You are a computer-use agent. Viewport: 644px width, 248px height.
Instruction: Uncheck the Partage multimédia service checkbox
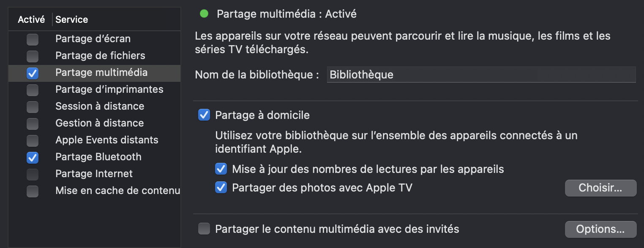tap(33, 73)
